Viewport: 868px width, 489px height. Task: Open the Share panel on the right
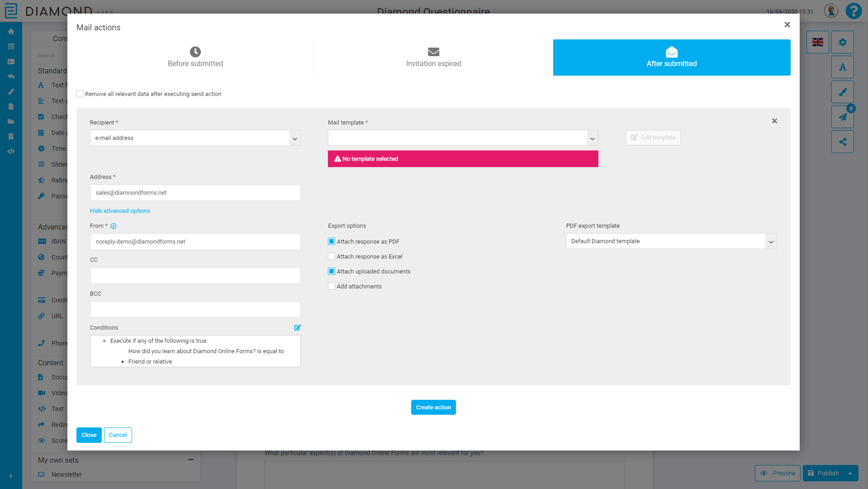[842, 141]
